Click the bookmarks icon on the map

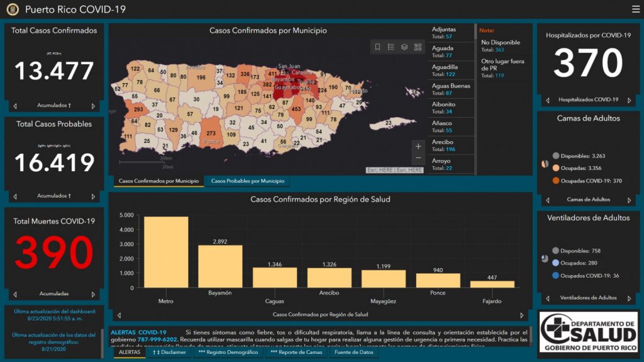coord(377,47)
